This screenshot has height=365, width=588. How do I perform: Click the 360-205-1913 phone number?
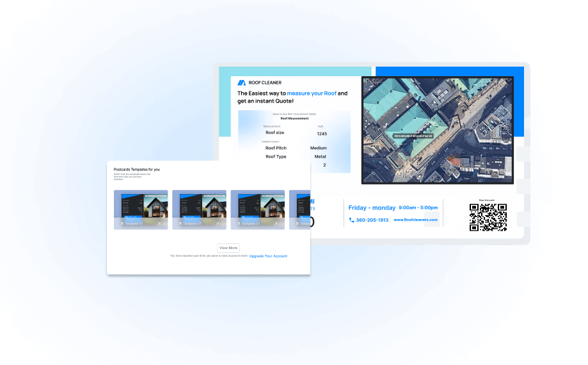pos(372,220)
